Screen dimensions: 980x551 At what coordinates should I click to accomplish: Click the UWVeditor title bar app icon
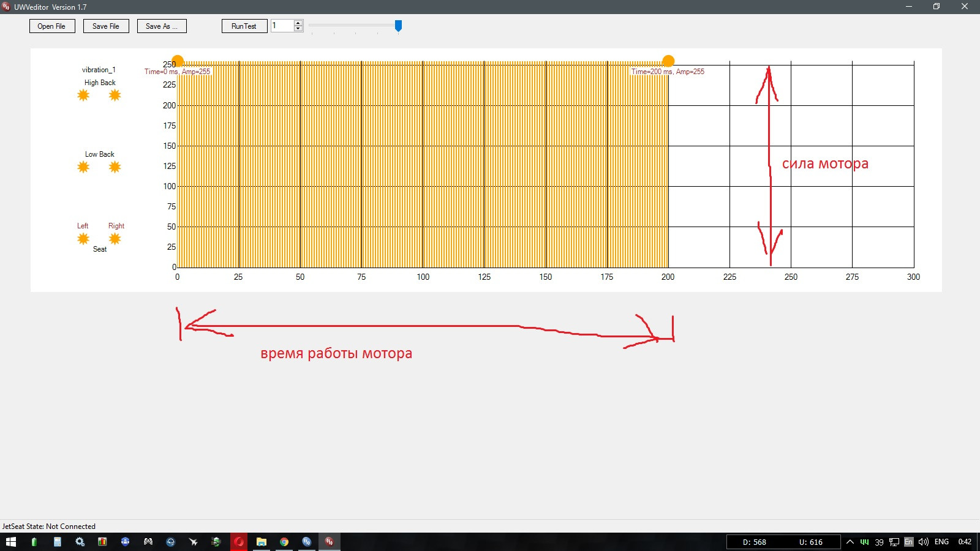pyautogui.click(x=6, y=7)
